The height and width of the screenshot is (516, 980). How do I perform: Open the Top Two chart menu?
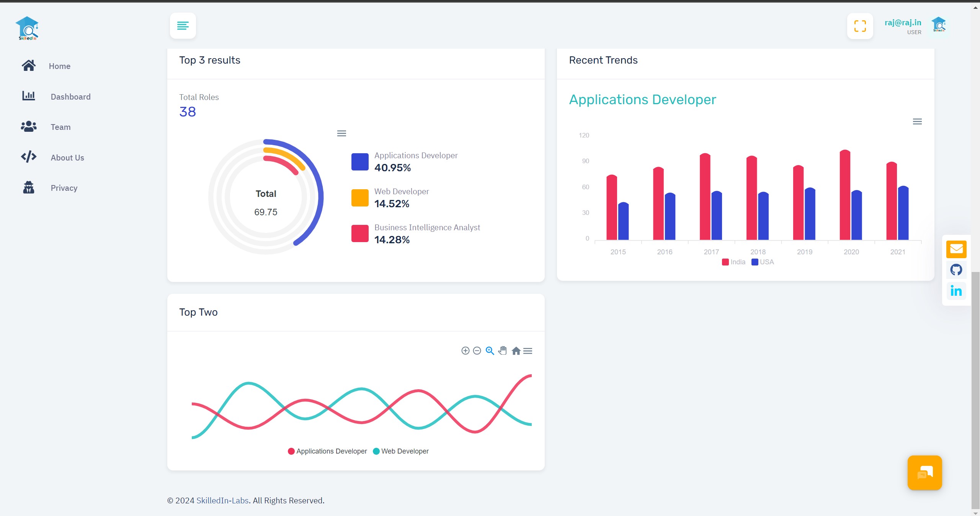pyautogui.click(x=528, y=351)
